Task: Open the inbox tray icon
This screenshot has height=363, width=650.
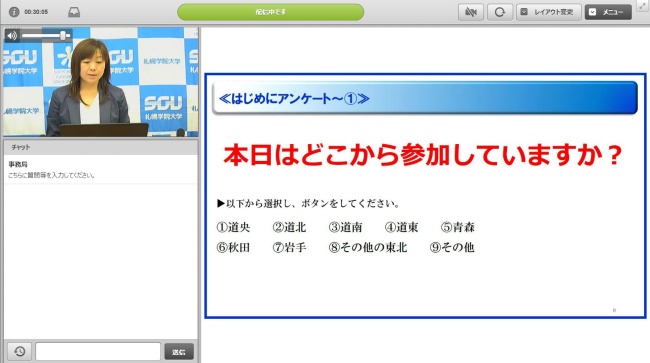Action: (x=74, y=12)
